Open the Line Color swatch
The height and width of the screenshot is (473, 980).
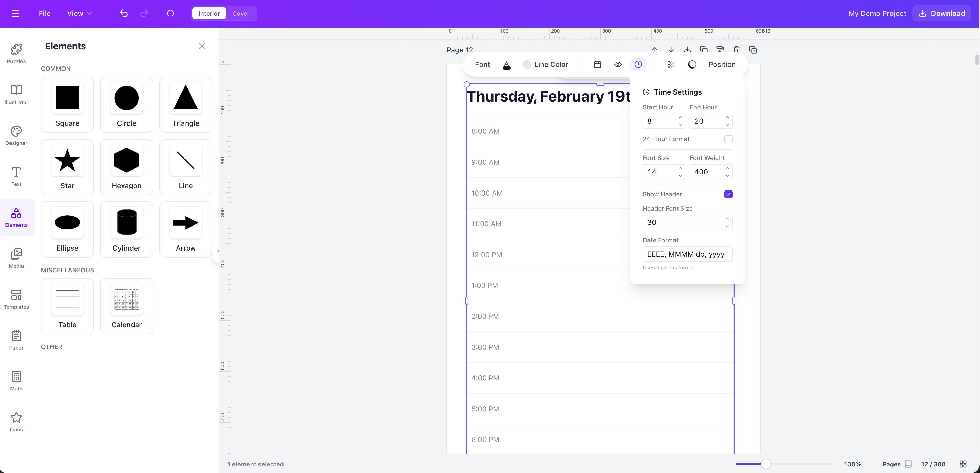coord(527,64)
